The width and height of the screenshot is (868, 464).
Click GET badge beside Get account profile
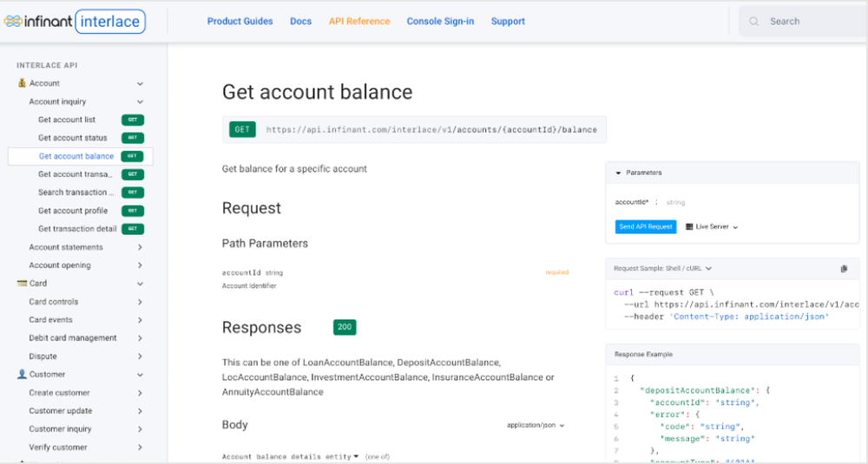click(133, 211)
